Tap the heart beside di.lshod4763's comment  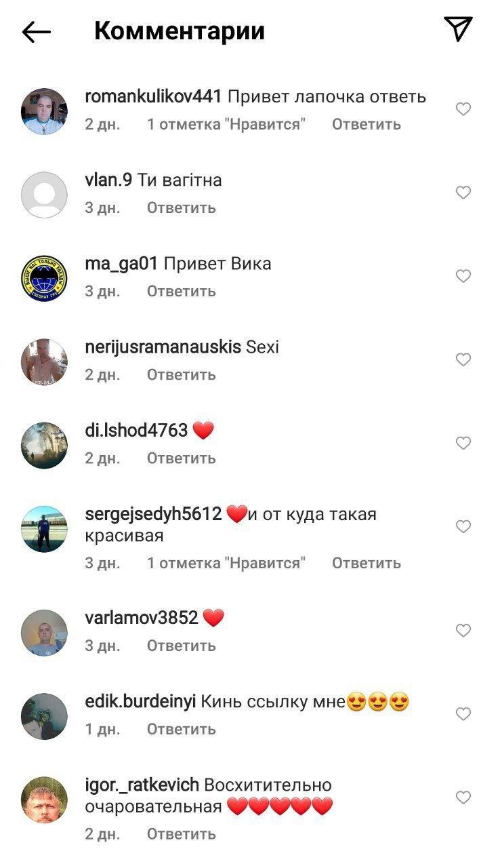point(463,443)
